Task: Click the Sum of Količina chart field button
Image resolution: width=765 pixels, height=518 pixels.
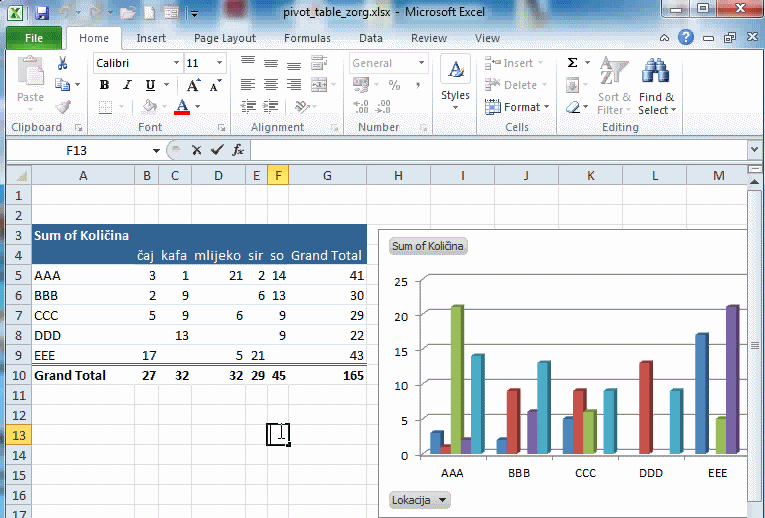Action: point(428,246)
